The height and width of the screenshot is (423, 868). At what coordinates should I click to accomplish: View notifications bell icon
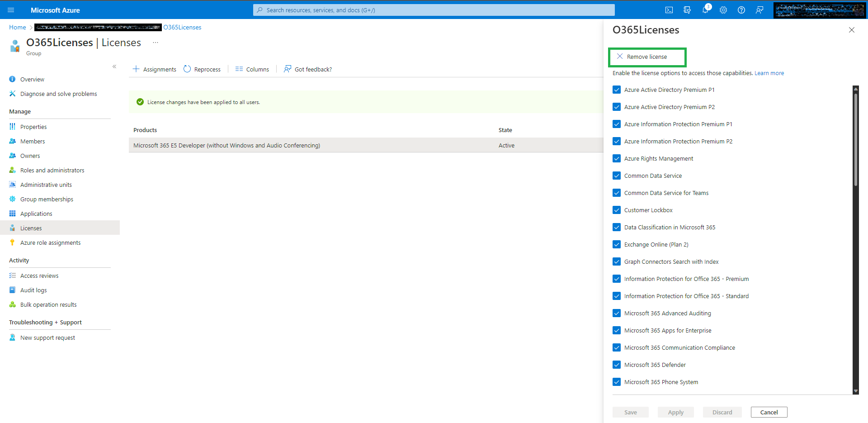coord(705,10)
